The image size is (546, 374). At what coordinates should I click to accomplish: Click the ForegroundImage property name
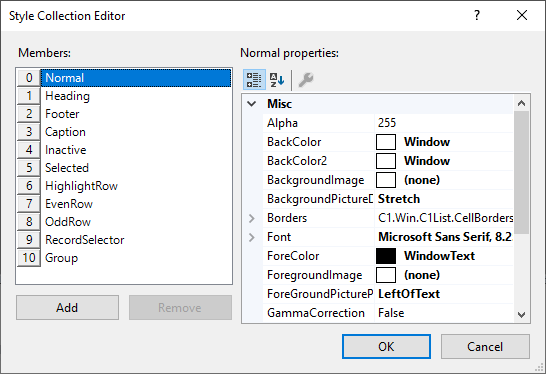(314, 275)
